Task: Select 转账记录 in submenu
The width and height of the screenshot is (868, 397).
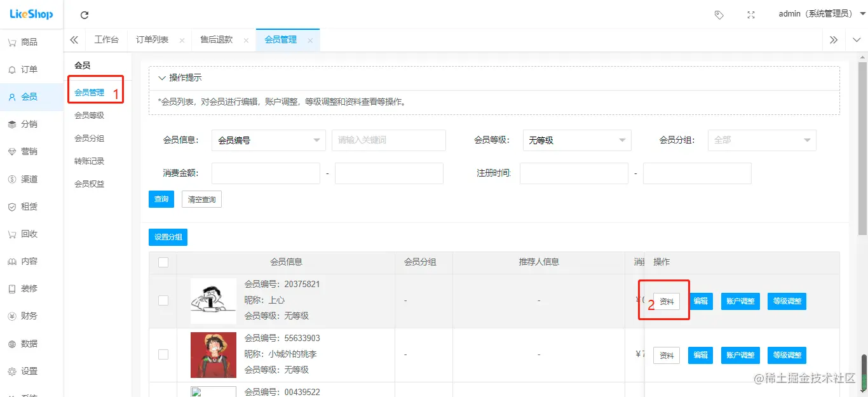Action: [x=89, y=161]
